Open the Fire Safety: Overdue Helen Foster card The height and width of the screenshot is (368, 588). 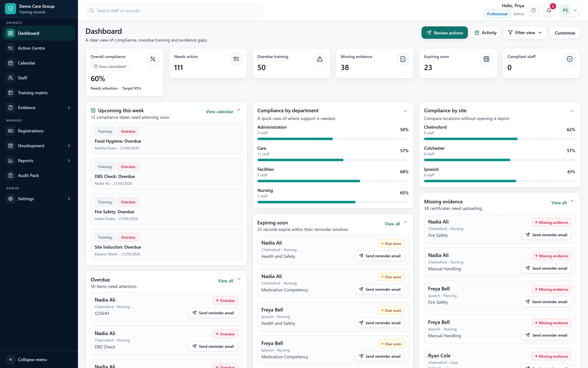tap(166, 209)
